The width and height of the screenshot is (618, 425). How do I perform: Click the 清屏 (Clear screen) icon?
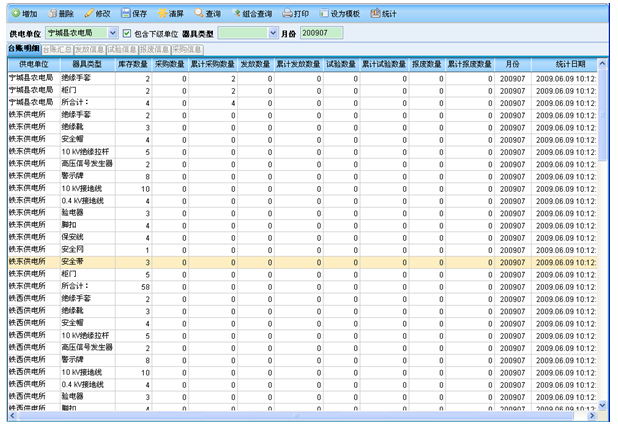(x=162, y=15)
